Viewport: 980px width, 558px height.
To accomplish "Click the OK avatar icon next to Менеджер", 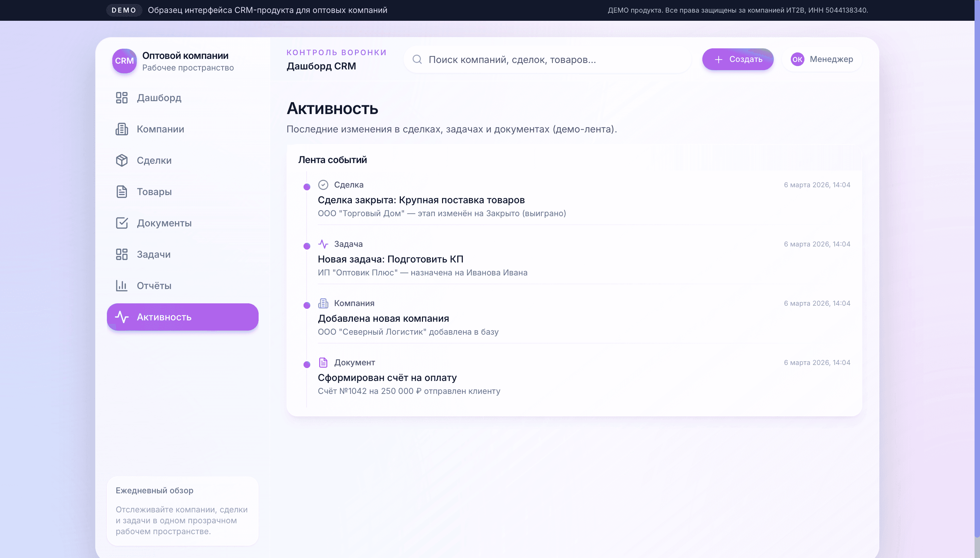I will pyautogui.click(x=797, y=59).
